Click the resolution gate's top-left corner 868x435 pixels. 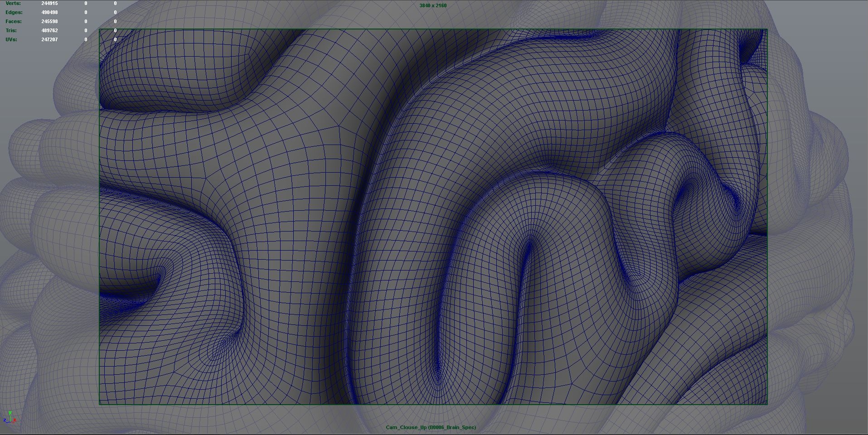pos(100,29)
